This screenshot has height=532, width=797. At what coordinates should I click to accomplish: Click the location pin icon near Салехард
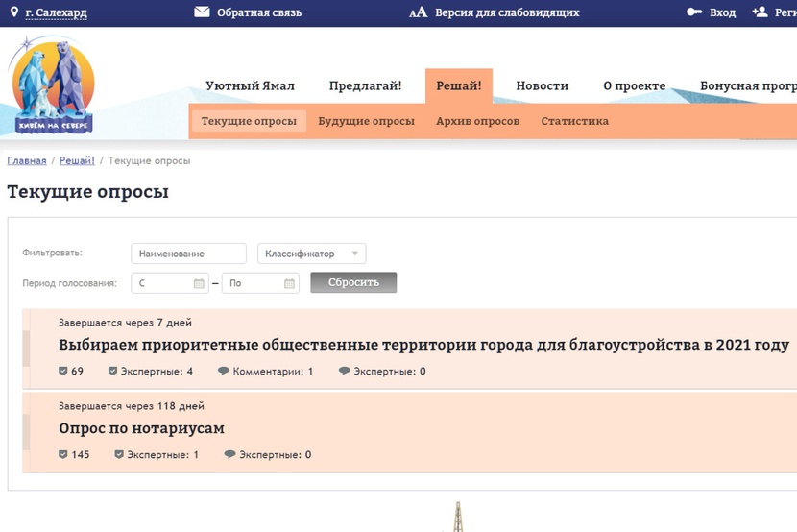click(14, 12)
